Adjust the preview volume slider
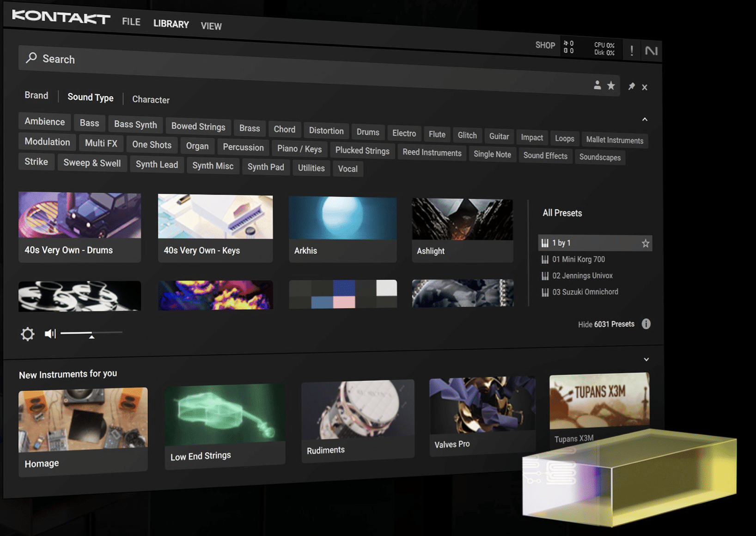The height and width of the screenshot is (536, 756). [x=91, y=333]
